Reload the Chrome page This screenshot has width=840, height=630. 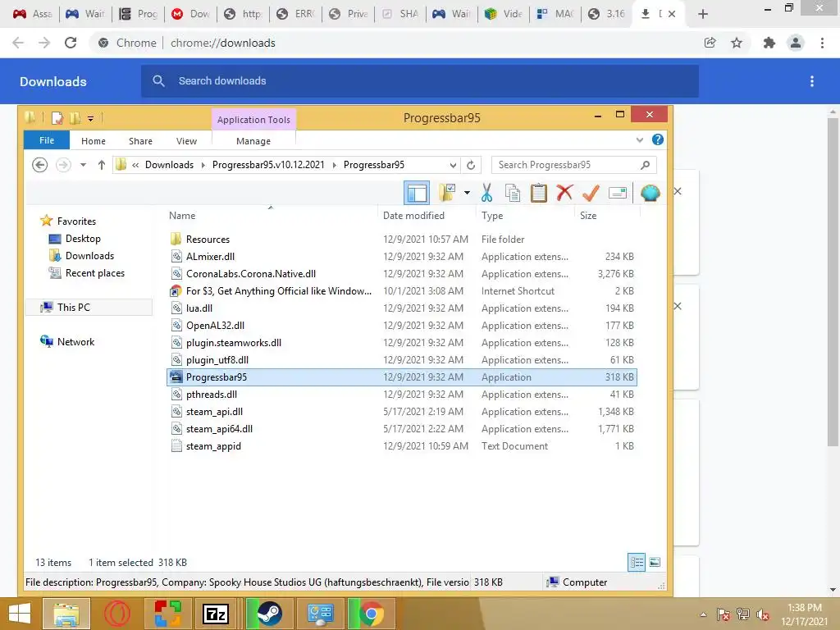pyautogui.click(x=71, y=43)
